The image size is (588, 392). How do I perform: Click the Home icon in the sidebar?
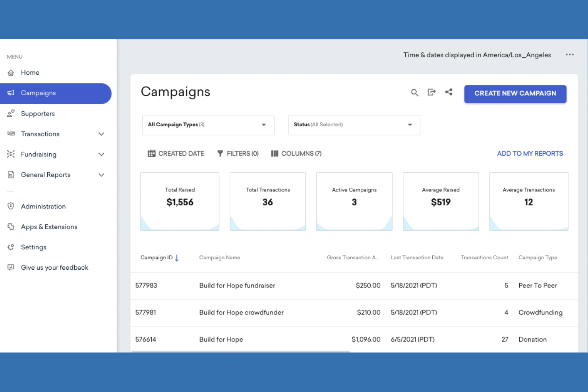(11, 72)
